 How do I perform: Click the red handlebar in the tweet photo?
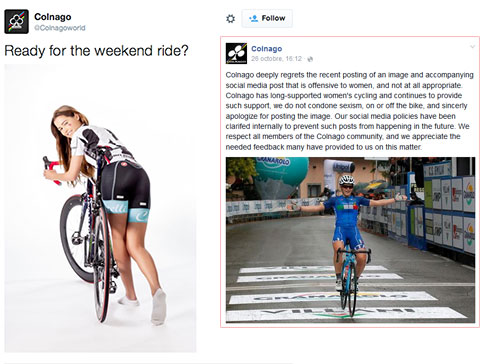[x=52, y=170]
